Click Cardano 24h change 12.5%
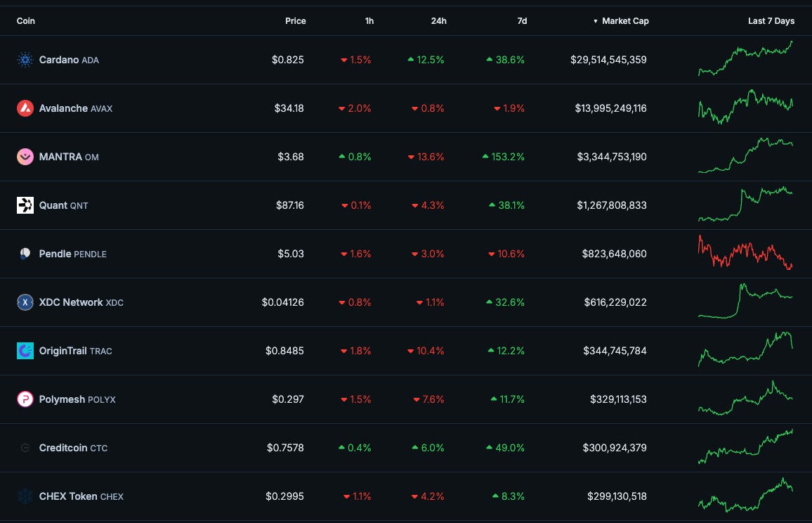 (x=426, y=60)
